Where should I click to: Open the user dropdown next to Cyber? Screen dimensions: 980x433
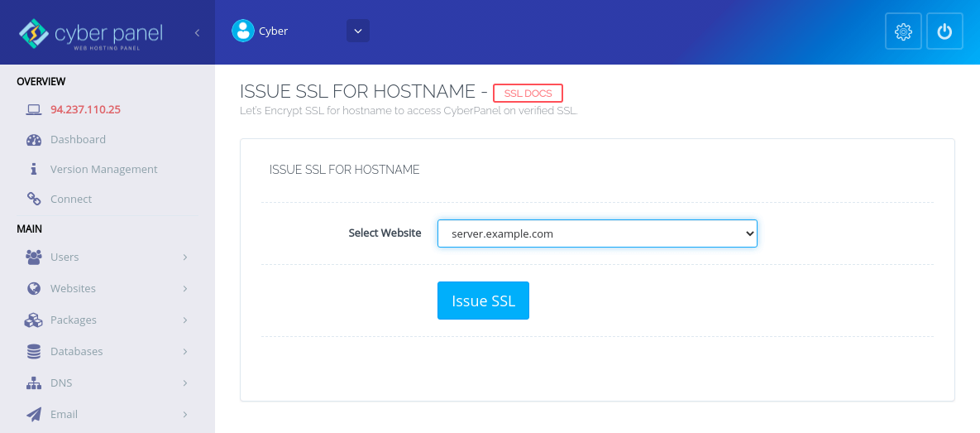(357, 31)
